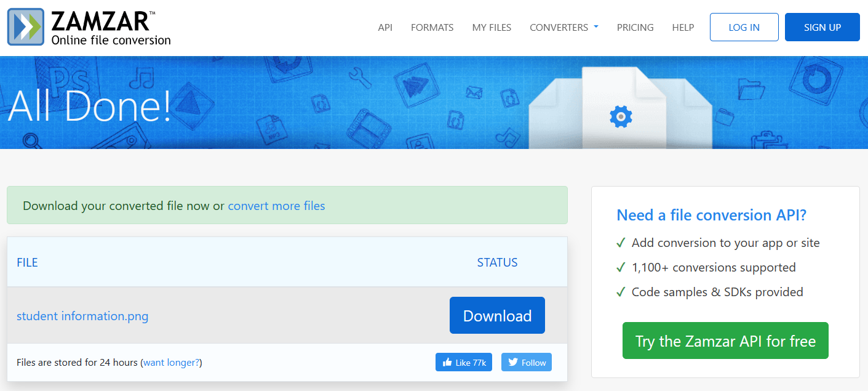The image size is (868, 391).
Task: Visit the HELP section
Action: pyautogui.click(x=683, y=27)
